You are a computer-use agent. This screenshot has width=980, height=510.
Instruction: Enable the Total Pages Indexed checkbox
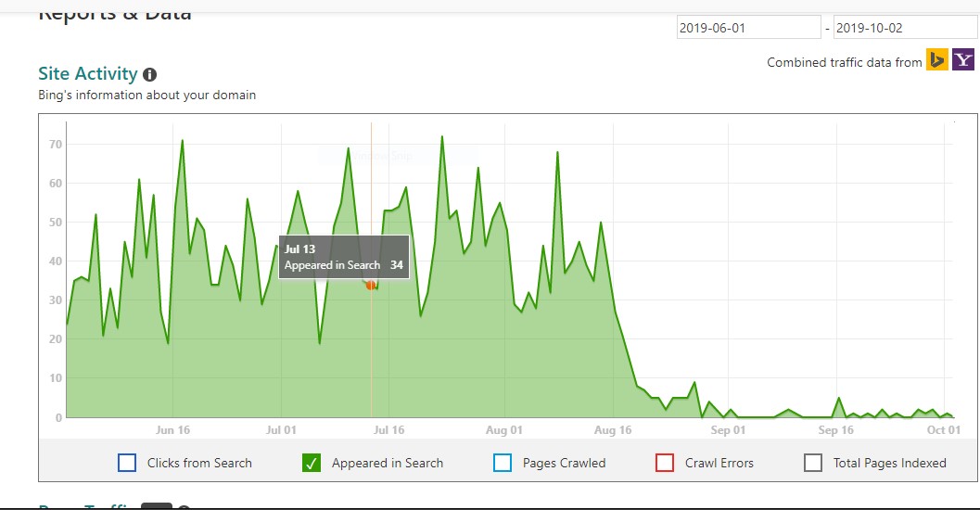[812, 463]
